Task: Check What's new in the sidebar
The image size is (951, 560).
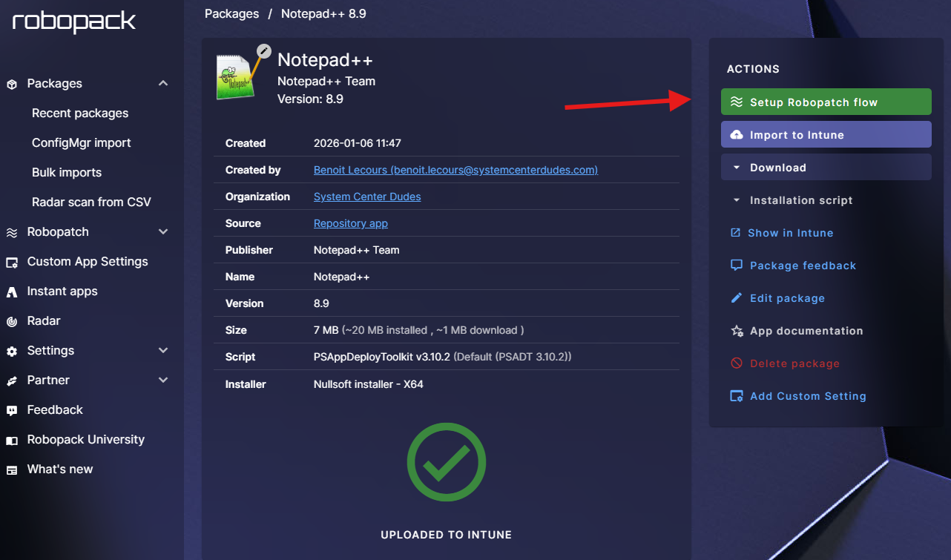Action: click(59, 469)
